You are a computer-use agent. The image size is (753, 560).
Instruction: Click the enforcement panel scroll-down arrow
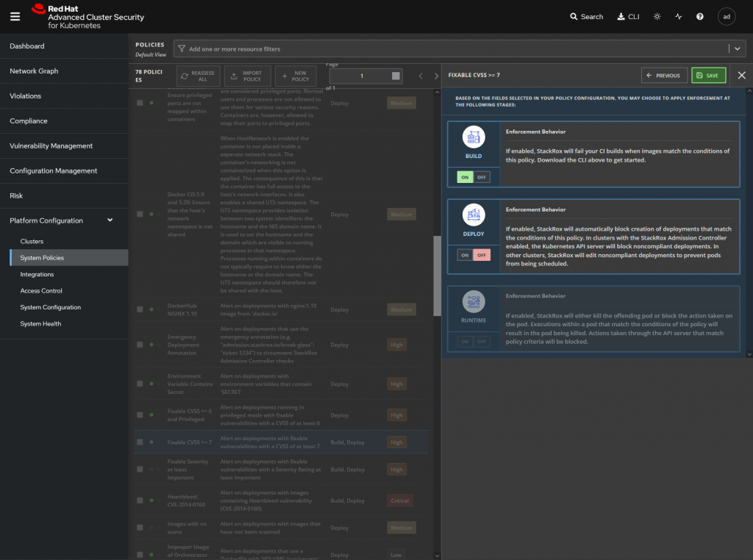(749, 354)
